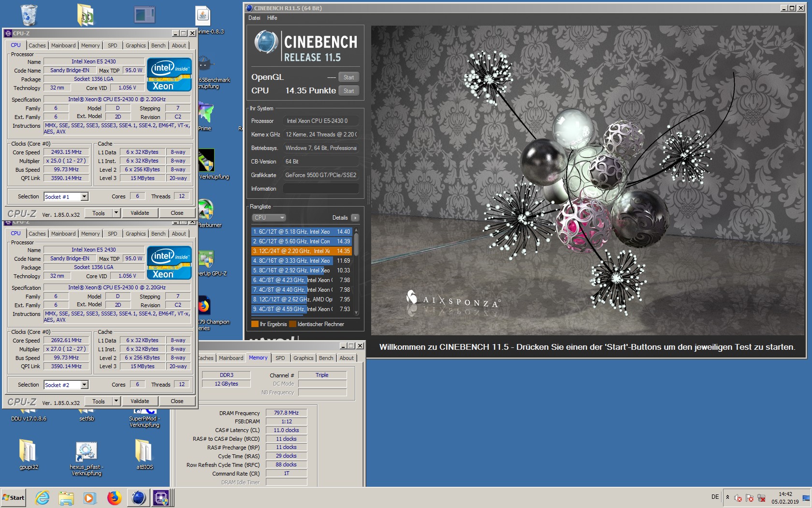Click the Core Speed value 2692.61 MHz
812x508 pixels.
pos(66,340)
